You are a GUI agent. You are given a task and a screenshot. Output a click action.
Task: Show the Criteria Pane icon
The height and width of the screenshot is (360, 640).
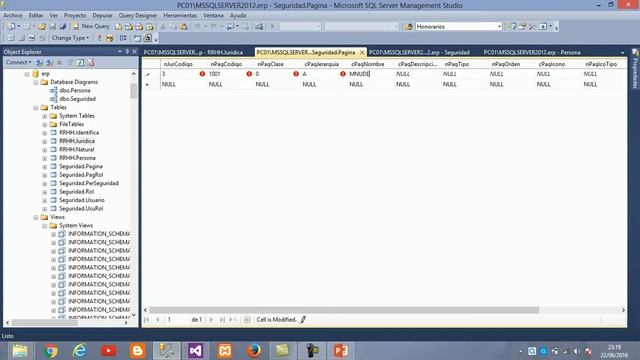22,38
